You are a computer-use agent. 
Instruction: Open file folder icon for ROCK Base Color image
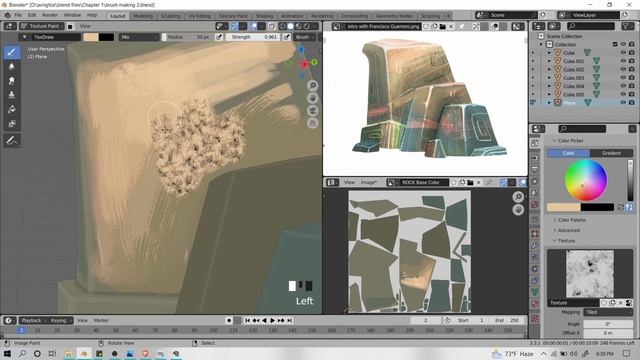point(470,182)
